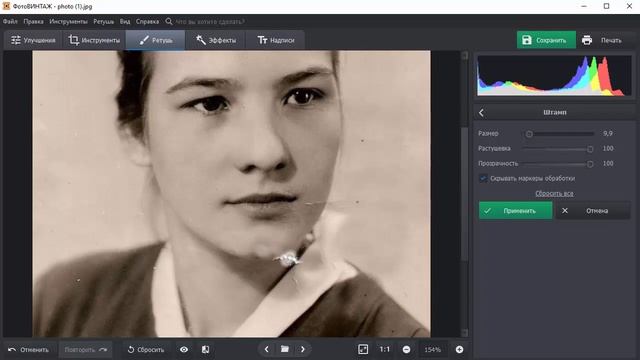Click the scroll-up arrow of canvas scrollbar

pos(464,55)
